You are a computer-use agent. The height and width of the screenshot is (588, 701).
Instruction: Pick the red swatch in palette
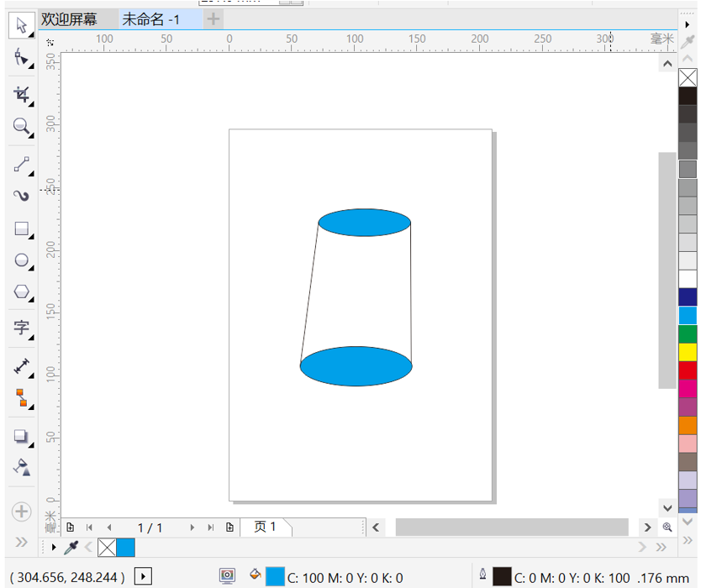click(x=688, y=370)
